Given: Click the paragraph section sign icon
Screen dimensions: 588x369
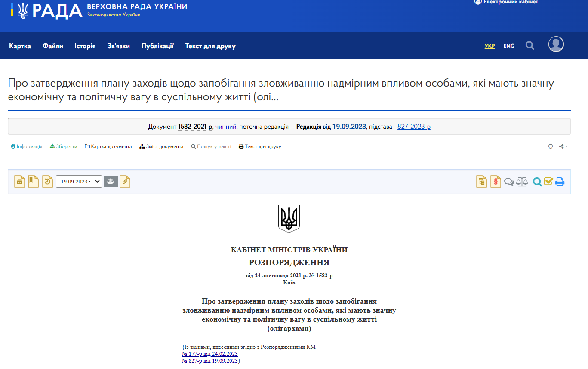Looking at the screenshot, I should tap(496, 182).
